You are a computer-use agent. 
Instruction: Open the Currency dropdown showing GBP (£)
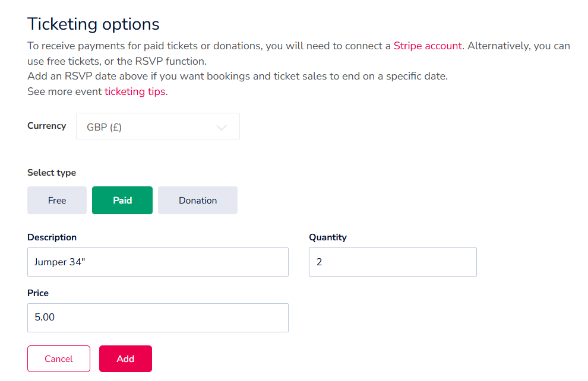(x=157, y=126)
